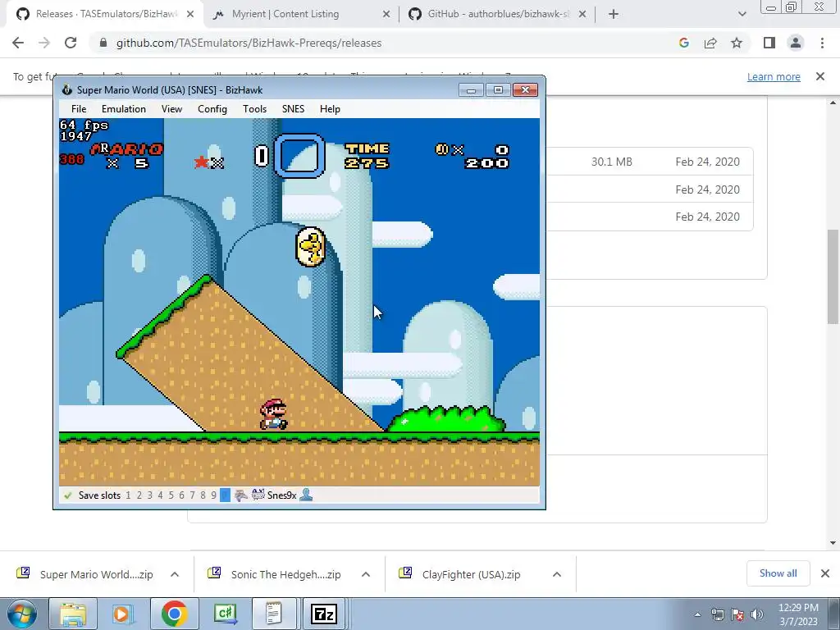
Task: Click the page vertical scrollbar thumb
Action: pyautogui.click(x=833, y=276)
